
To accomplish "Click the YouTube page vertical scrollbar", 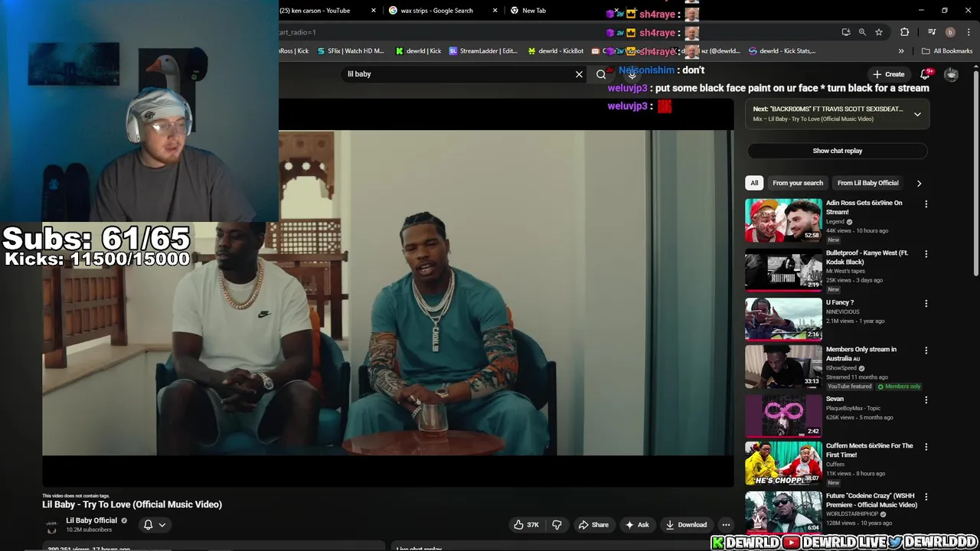I will pos(975,172).
